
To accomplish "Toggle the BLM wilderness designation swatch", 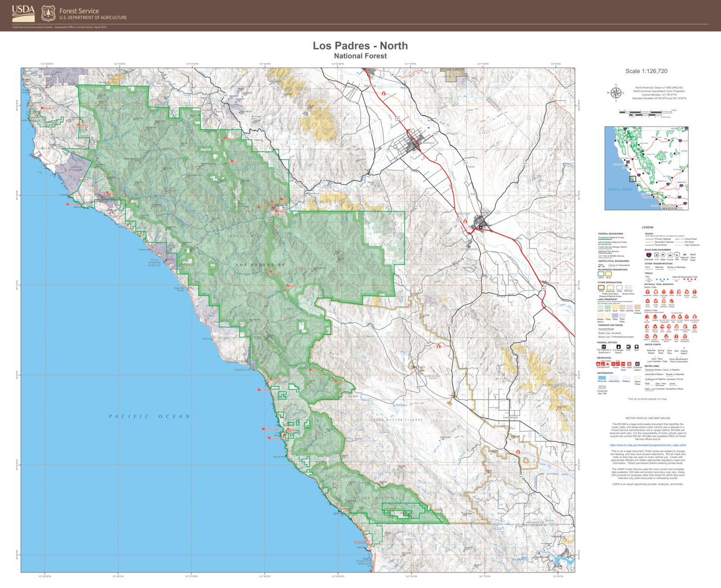I will tap(608, 273).
